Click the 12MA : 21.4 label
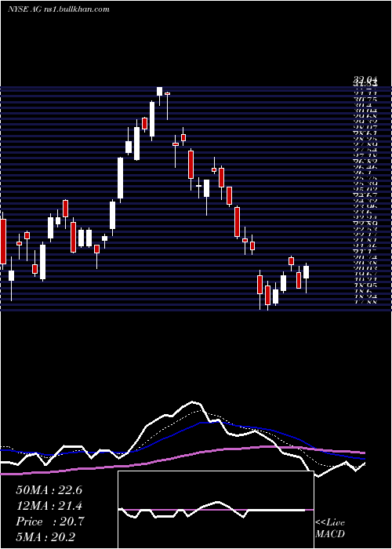The height and width of the screenshot is (549, 392). pyautogui.click(x=49, y=506)
